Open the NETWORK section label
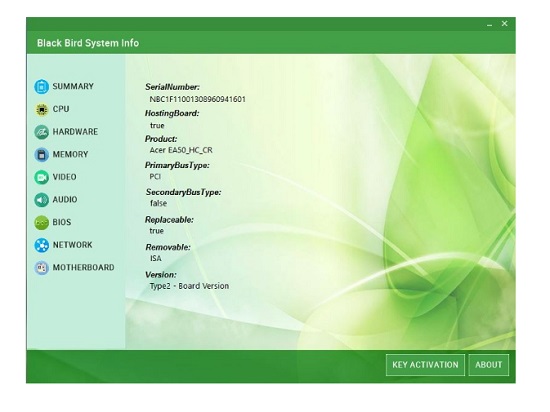 [x=73, y=245]
